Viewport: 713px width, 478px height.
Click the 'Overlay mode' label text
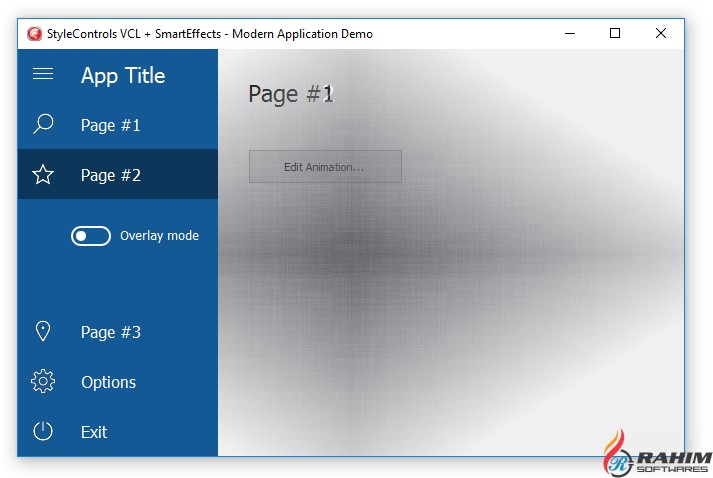[x=159, y=236]
